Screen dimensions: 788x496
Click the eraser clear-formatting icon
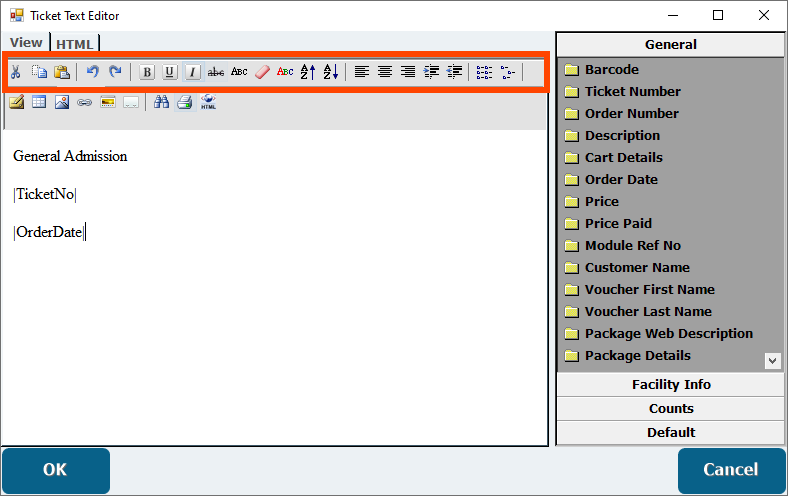point(262,72)
